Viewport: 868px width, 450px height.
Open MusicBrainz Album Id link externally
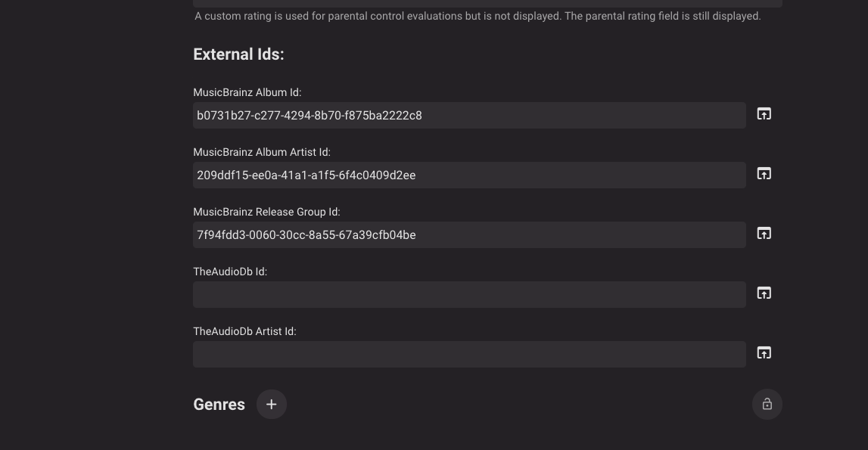pyautogui.click(x=764, y=113)
